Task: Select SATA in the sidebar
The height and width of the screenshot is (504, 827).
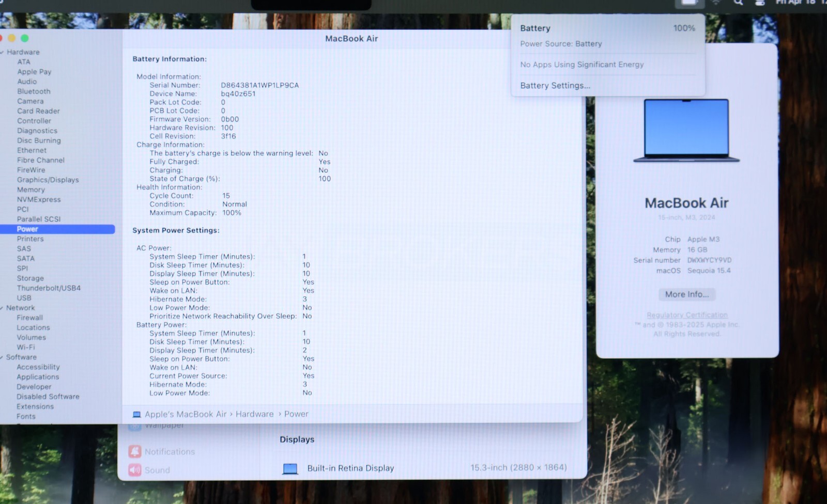Action: (x=26, y=259)
